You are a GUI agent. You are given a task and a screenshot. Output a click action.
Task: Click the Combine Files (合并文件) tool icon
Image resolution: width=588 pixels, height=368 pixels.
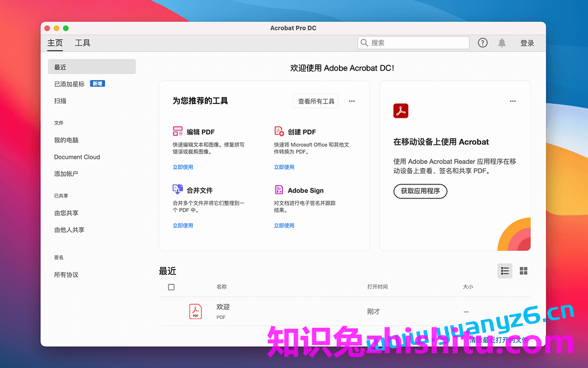click(177, 189)
